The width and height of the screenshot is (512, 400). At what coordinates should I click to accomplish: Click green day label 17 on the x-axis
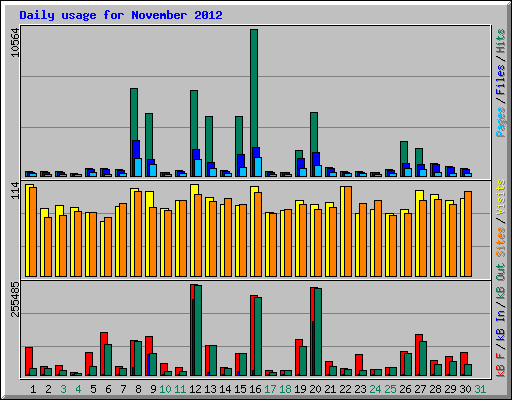pyautogui.click(x=270, y=389)
